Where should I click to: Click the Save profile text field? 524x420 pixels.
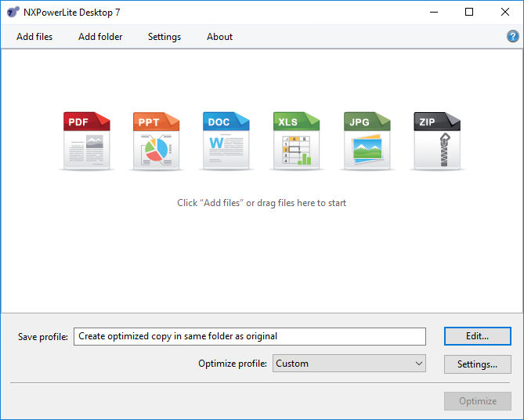[x=250, y=336]
